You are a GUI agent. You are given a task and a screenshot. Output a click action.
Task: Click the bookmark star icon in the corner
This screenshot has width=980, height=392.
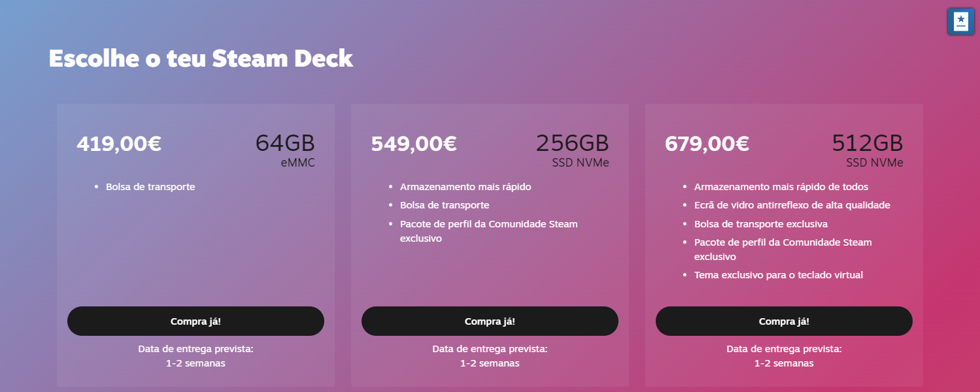click(x=960, y=22)
